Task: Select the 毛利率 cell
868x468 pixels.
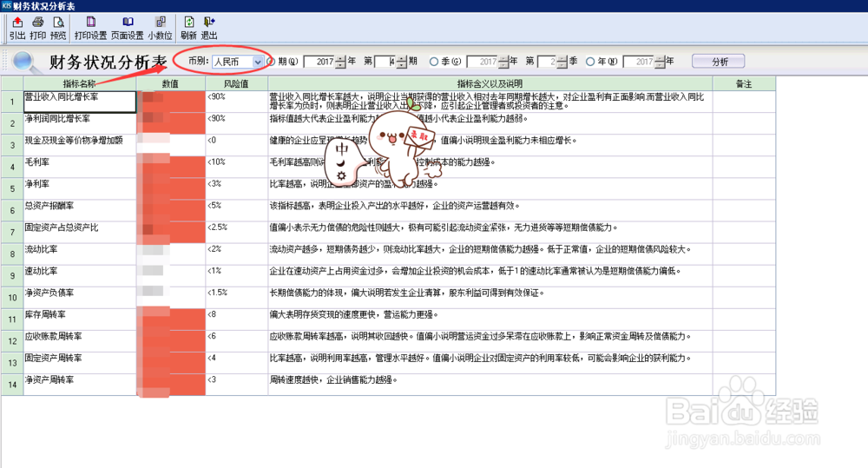Action: click(x=80, y=167)
